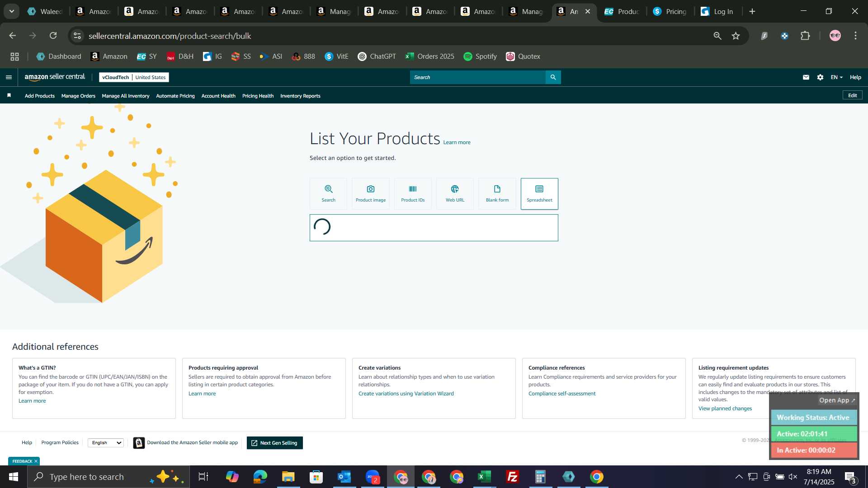Click the teal search magnifier button
Viewport: 868px width, 488px height.
pyautogui.click(x=553, y=77)
